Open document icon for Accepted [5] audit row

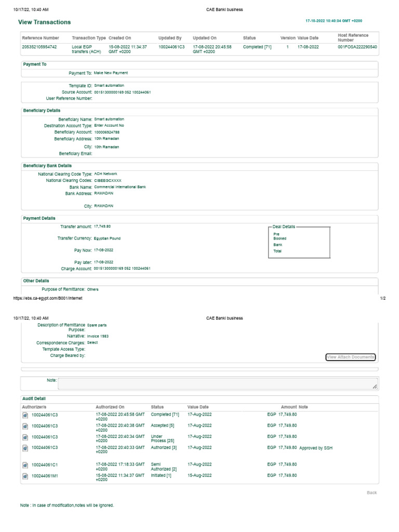point(25,426)
